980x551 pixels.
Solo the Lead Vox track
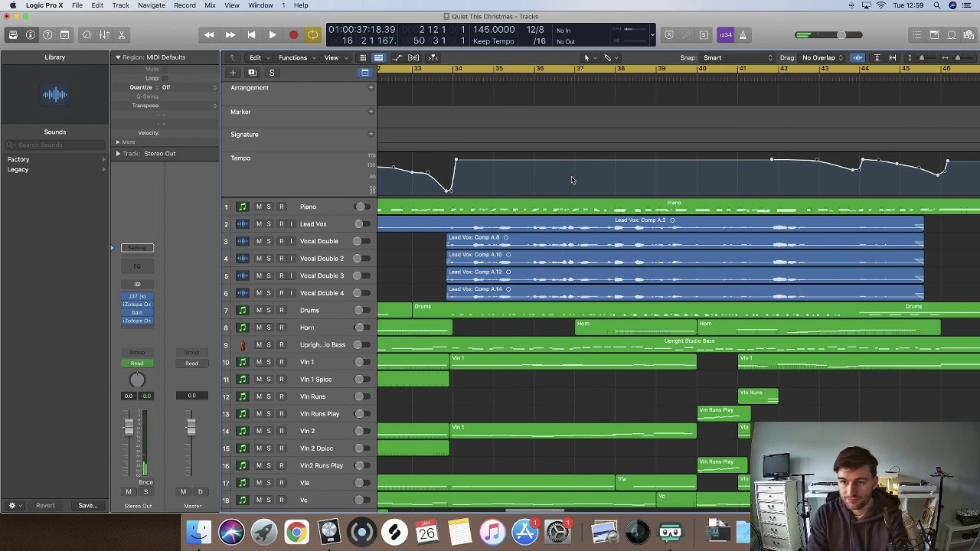pyautogui.click(x=269, y=224)
